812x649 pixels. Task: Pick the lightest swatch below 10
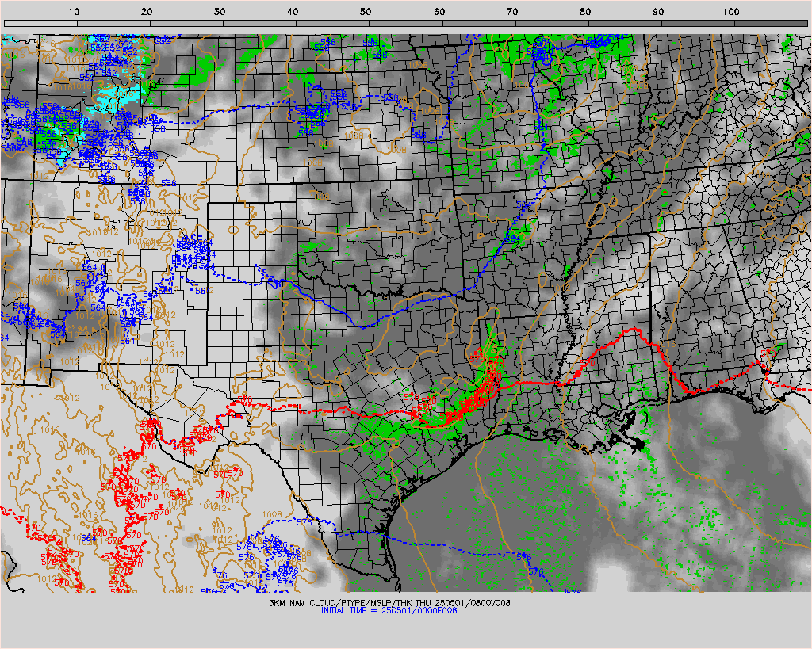pos(41,23)
